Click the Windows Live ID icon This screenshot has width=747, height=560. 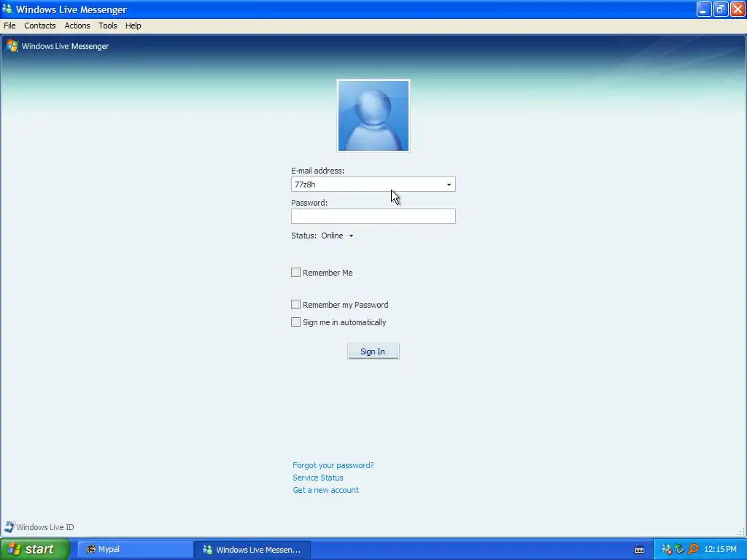tap(9, 526)
